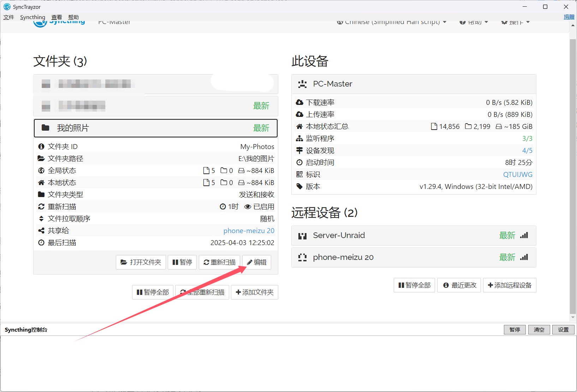The image size is (577, 392).
Task: Click 添加远程设备 button
Action: (x=509, y=285)
